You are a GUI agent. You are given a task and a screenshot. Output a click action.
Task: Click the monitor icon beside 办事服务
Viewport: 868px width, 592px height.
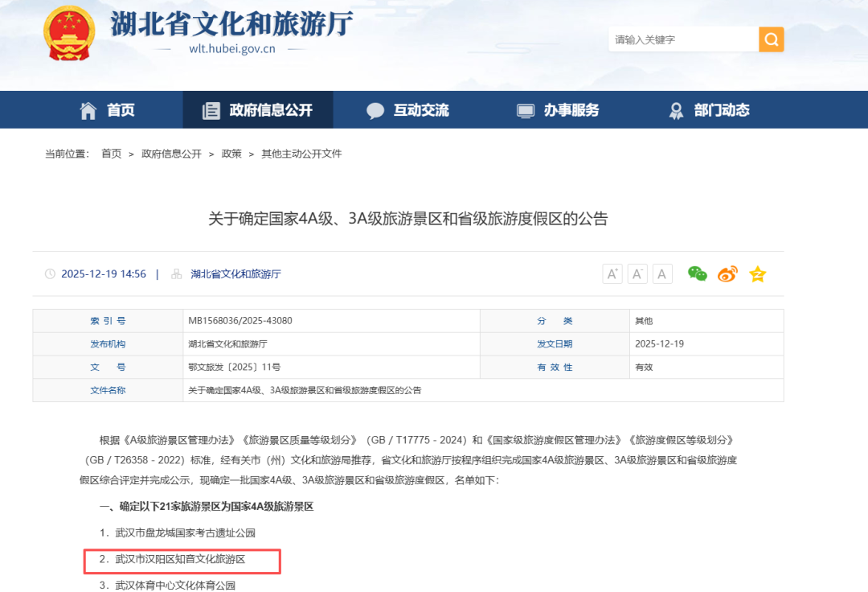click(x=526, y=109)
